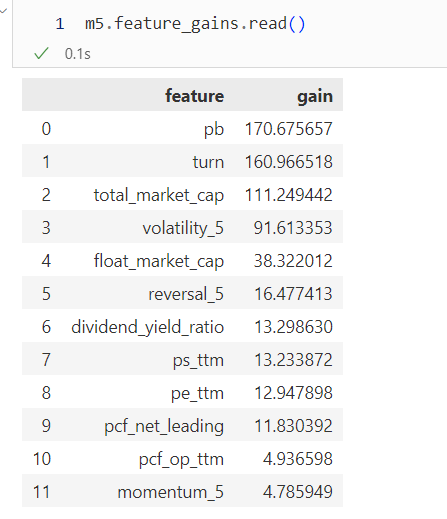Click the cell code m5.feature_gains.read()
The width and height of the screenshot is (447, 519).
pos(195,24)
